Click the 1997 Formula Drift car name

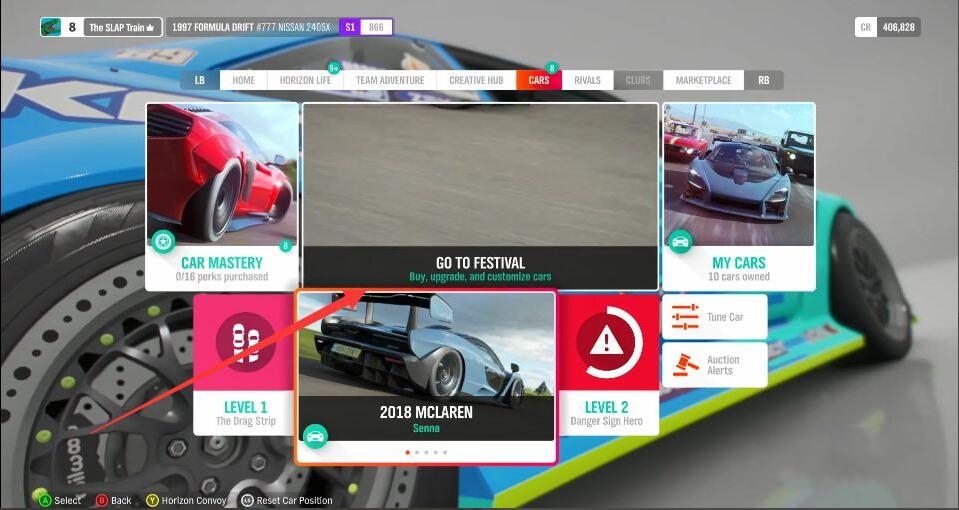coord(252,28)
